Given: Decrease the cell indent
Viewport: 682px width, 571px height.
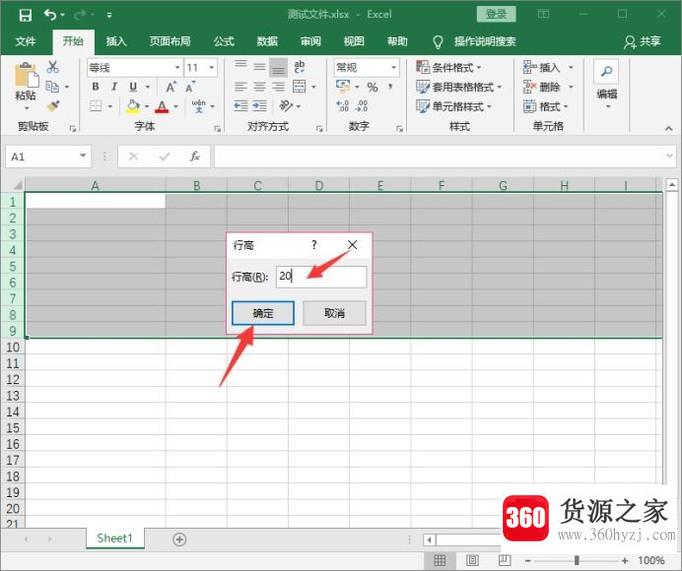Looking at the screenshot, I should 241,106.
